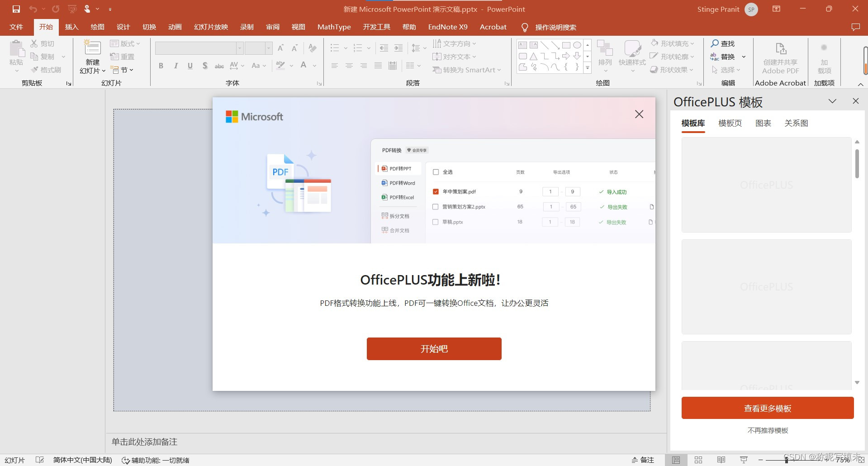Screen dimensions: 868x466
Task: Select the 关系图 tab in OfficePLUS
Action: point(796,123)
